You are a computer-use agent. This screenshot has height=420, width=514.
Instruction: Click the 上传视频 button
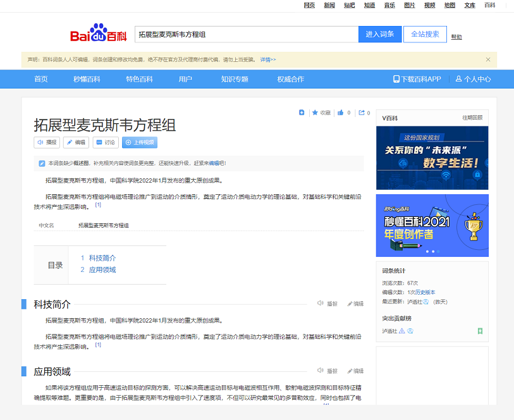140,142
